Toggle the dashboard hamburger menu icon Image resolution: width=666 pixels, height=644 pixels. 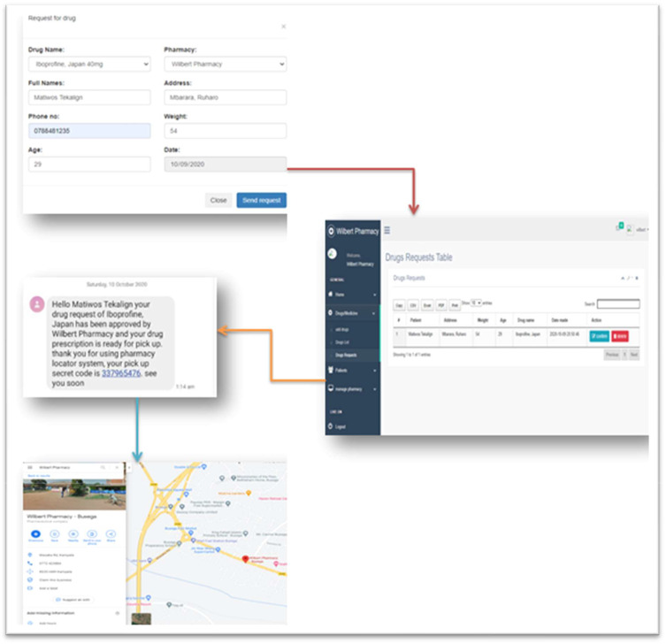point(387,230)
